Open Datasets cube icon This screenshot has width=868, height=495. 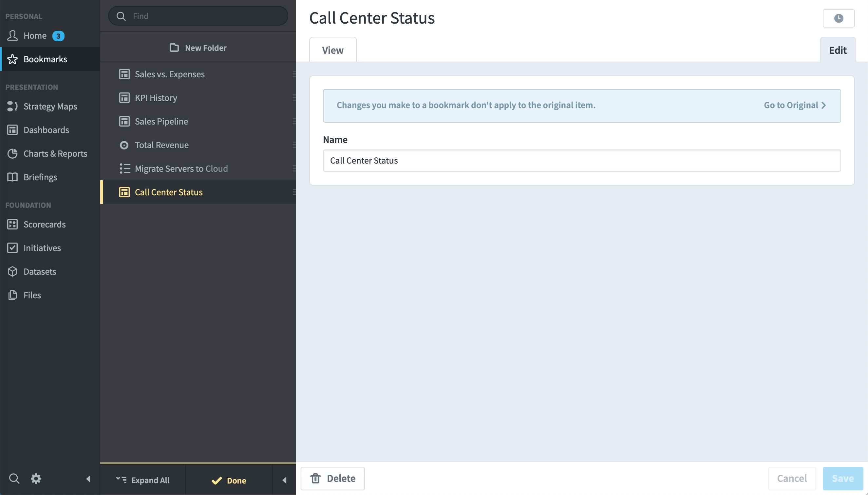point(12,272)
